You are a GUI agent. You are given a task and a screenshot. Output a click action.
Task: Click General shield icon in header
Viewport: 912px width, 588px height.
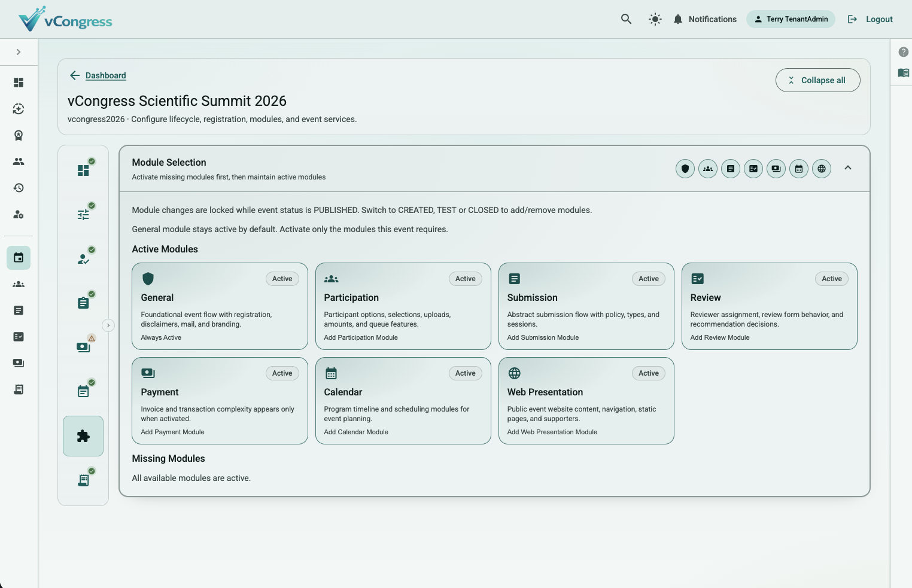coord(685,169)
